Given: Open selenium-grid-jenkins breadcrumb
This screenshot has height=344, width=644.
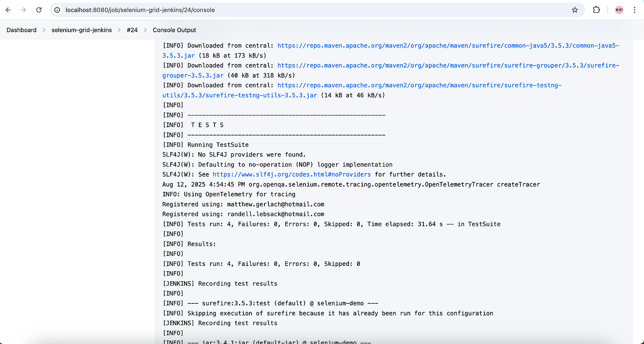Looking at the screenshot, I should tap(82, 30).
